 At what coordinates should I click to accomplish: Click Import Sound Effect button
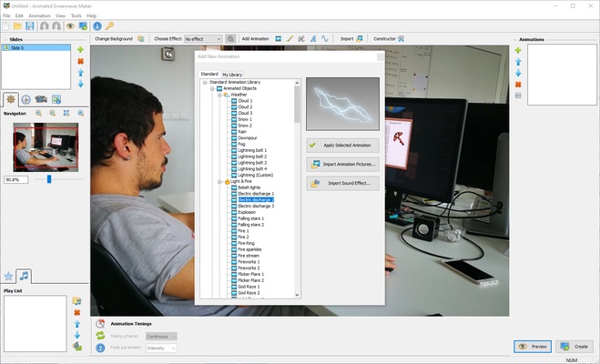[342, 183]
